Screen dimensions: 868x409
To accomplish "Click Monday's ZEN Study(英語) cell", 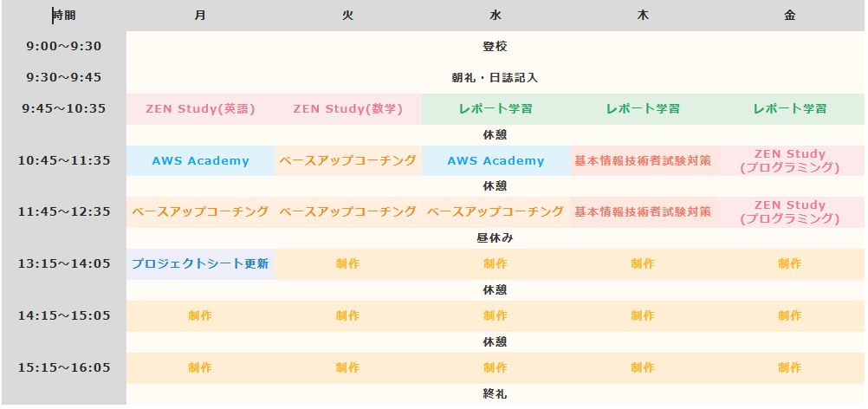I will 200,109.
